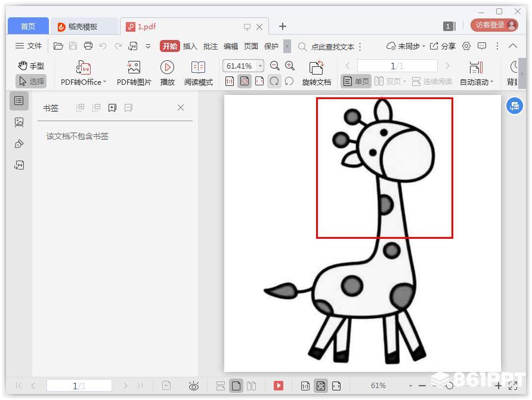Switch to the 稻壳模板 tab

83,26
